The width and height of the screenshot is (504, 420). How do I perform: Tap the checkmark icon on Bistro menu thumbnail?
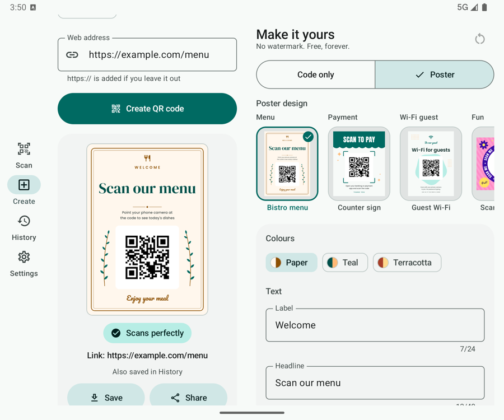click(x=308, y=137)
